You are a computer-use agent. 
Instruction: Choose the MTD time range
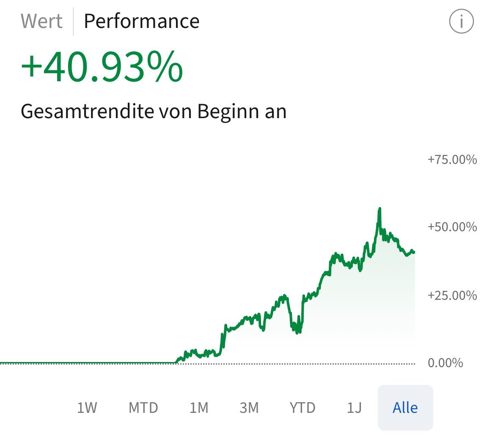pyautogui.click(x=143, y=408)
